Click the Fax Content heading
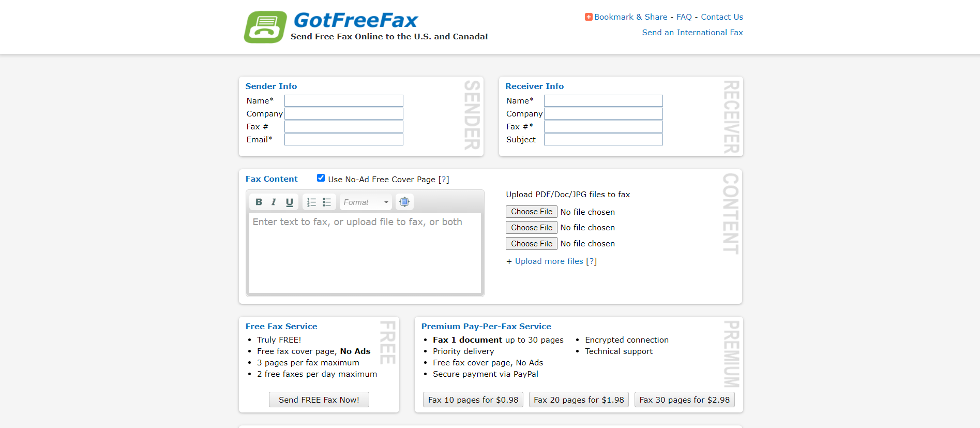The image size is (980, 428). 272,179
